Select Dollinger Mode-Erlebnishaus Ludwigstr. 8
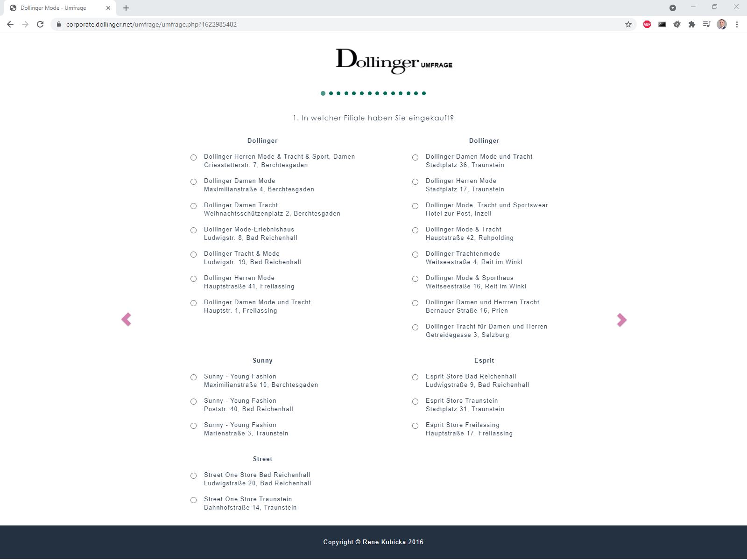 pyautogui.click(x=193, y=231)
